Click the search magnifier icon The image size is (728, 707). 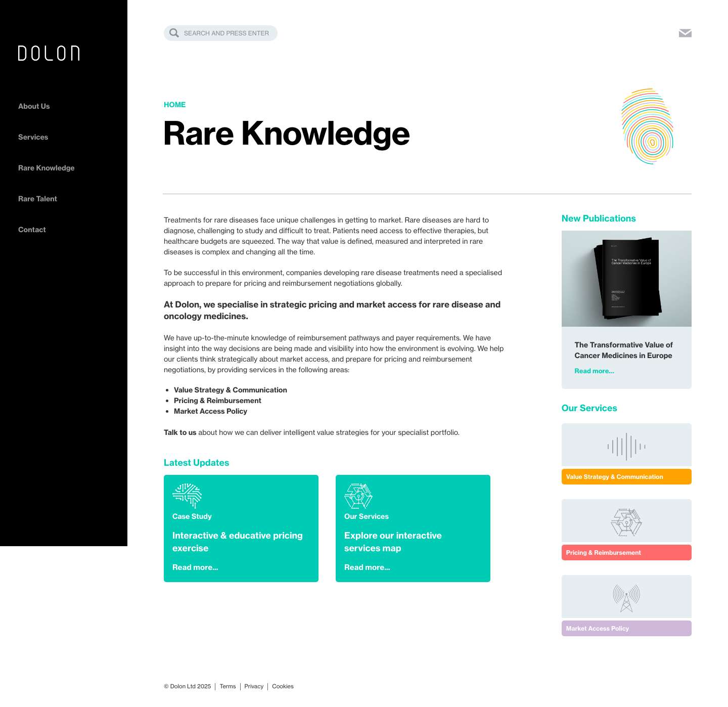pos(173,32)
